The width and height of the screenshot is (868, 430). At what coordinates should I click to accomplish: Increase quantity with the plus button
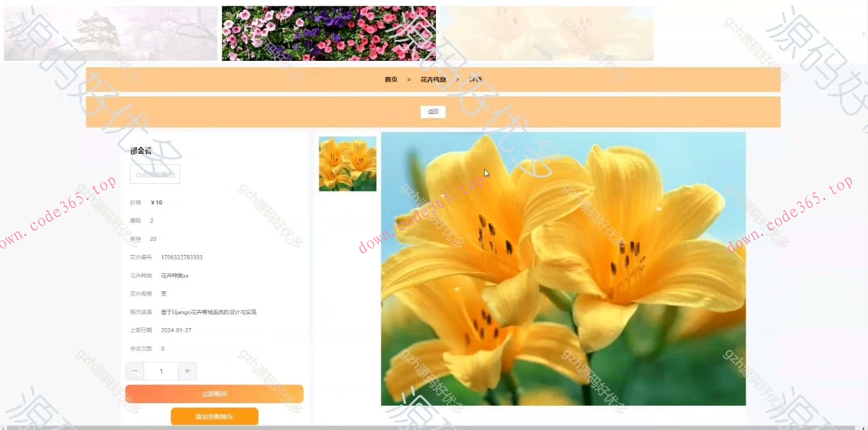[188, 371]
